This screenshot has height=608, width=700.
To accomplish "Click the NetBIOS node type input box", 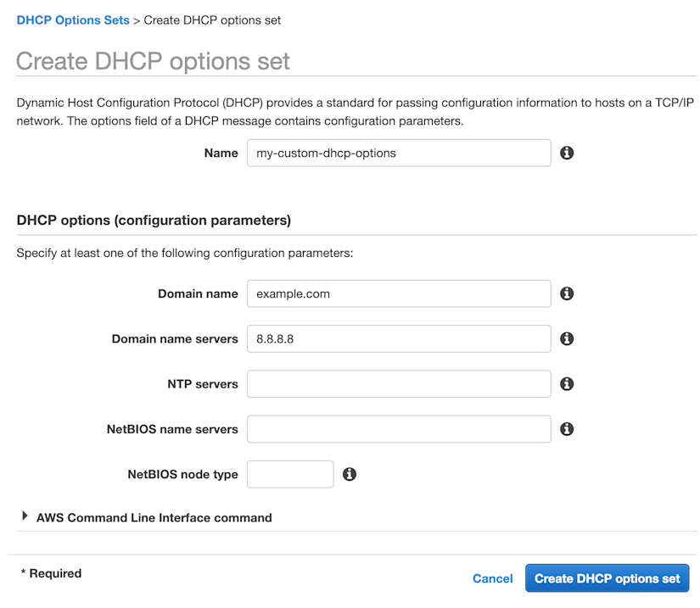I will pos(290,474).
